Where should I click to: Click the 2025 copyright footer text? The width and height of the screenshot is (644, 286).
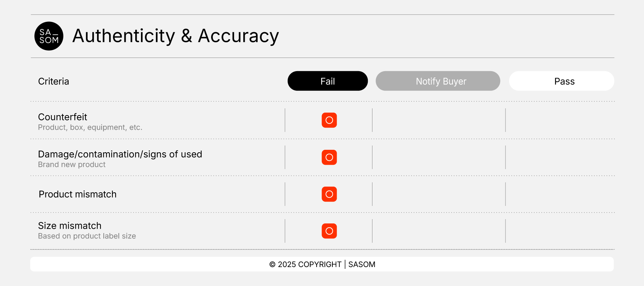[x=305, y=265]
